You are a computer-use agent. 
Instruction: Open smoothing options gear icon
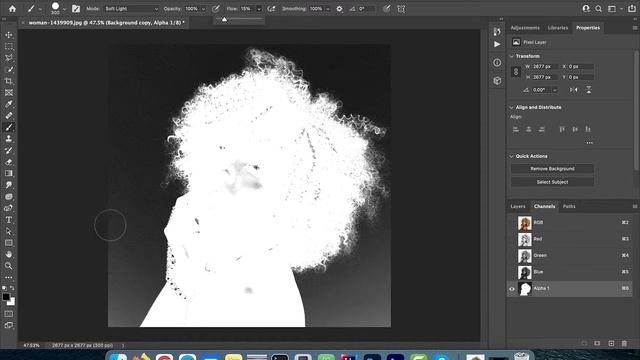[339, 9]
